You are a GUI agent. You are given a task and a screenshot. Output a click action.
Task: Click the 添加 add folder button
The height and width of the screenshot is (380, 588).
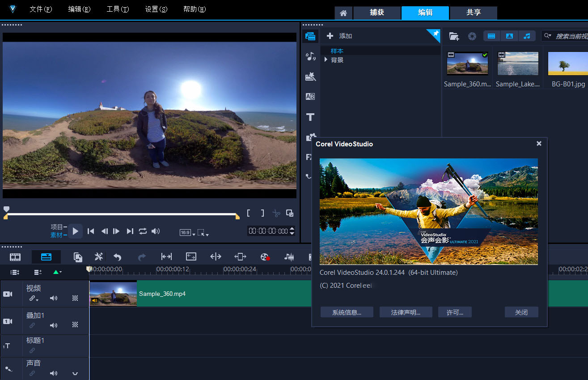coord(339,36)
